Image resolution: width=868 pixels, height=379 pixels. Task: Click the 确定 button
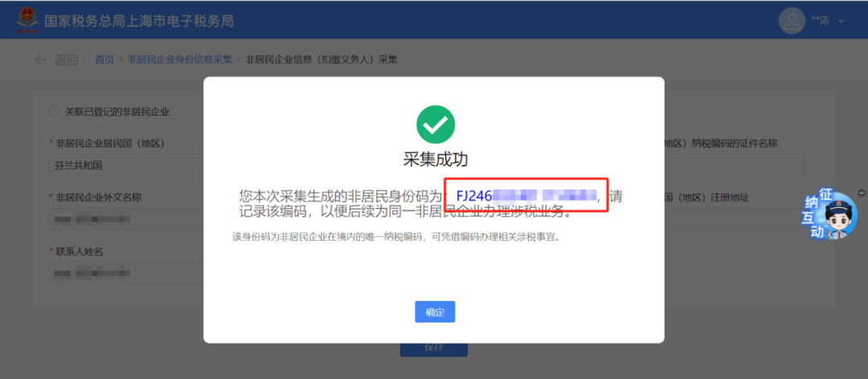[435, 312]
